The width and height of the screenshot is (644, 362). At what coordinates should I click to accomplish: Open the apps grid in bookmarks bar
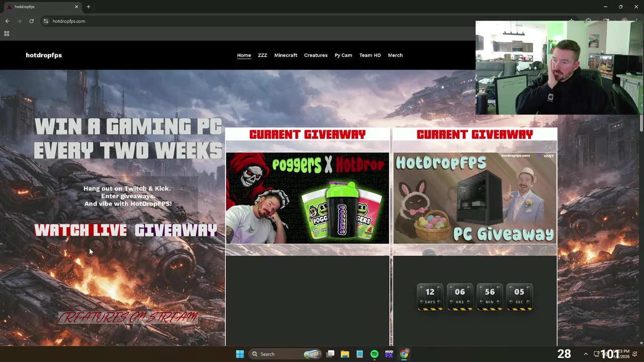tap(7, 34)
